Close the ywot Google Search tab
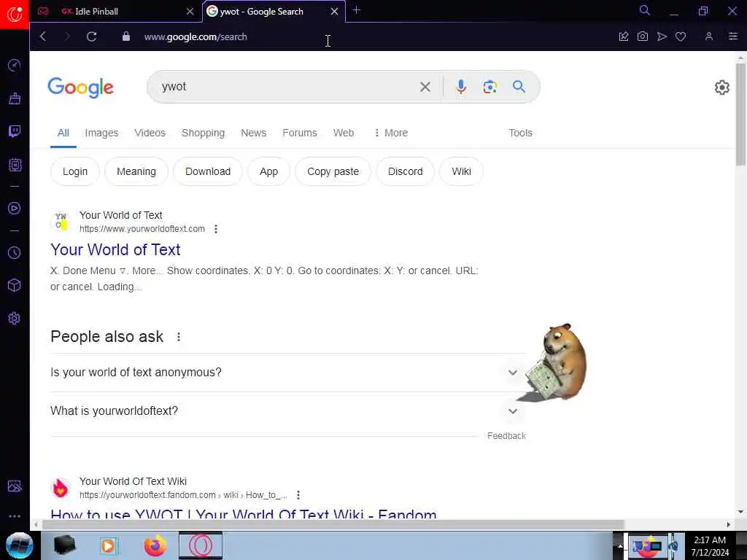The height and width of the screenshot is (560, 747). pos(334,12)
